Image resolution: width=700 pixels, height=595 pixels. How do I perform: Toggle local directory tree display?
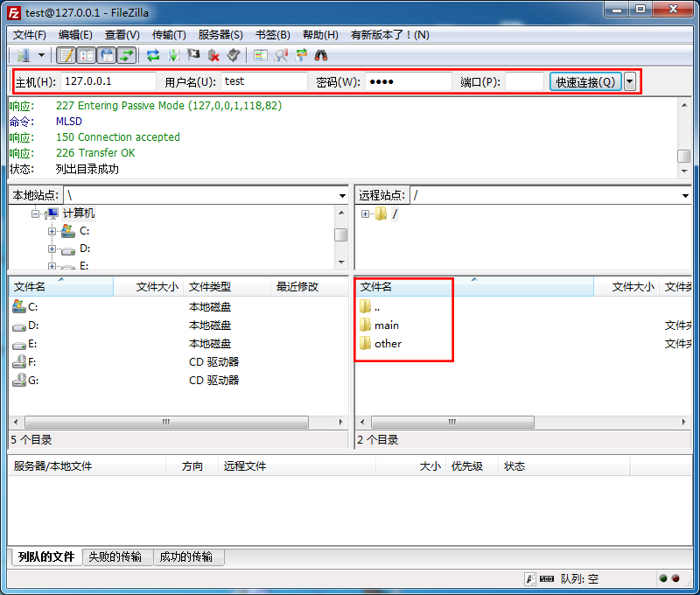[87, 55]
